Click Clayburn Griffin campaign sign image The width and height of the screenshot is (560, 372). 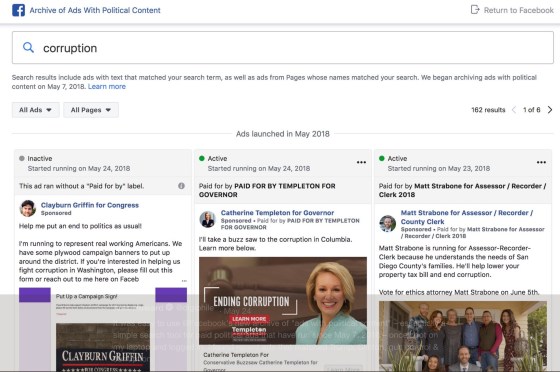tap(103, 330)
